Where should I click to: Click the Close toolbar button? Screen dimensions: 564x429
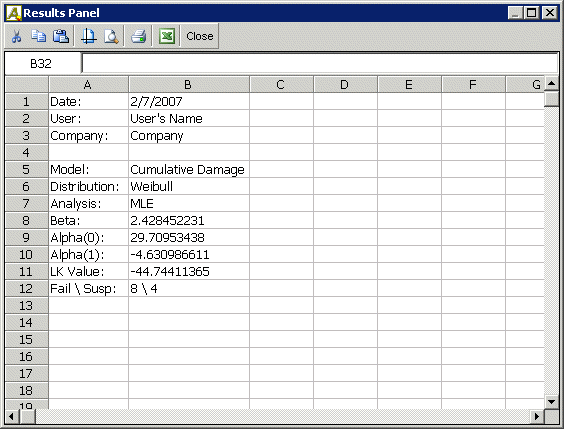[200, 36]
